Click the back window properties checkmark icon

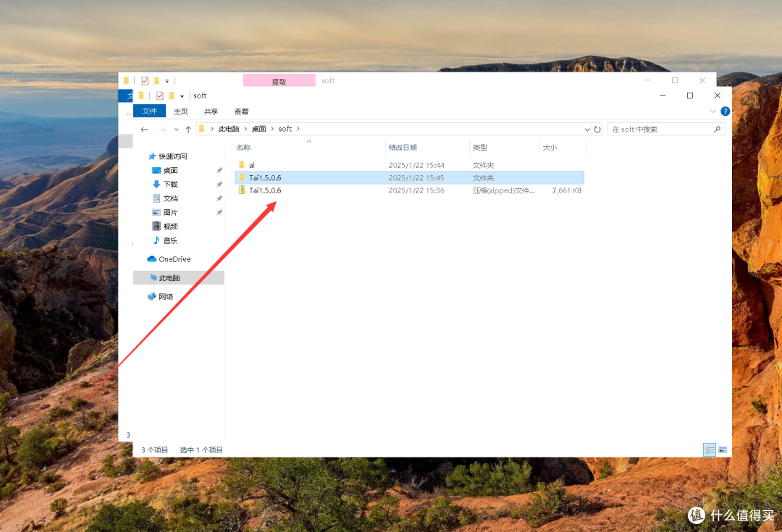[x=145, y=81]
